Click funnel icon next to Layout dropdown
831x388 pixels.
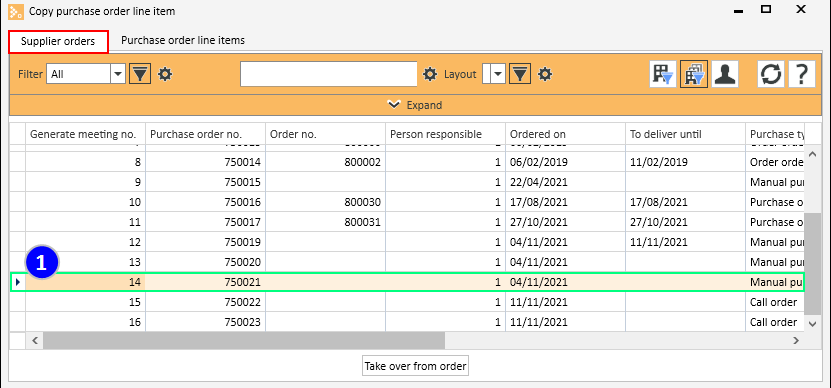[x=520, y=74]
